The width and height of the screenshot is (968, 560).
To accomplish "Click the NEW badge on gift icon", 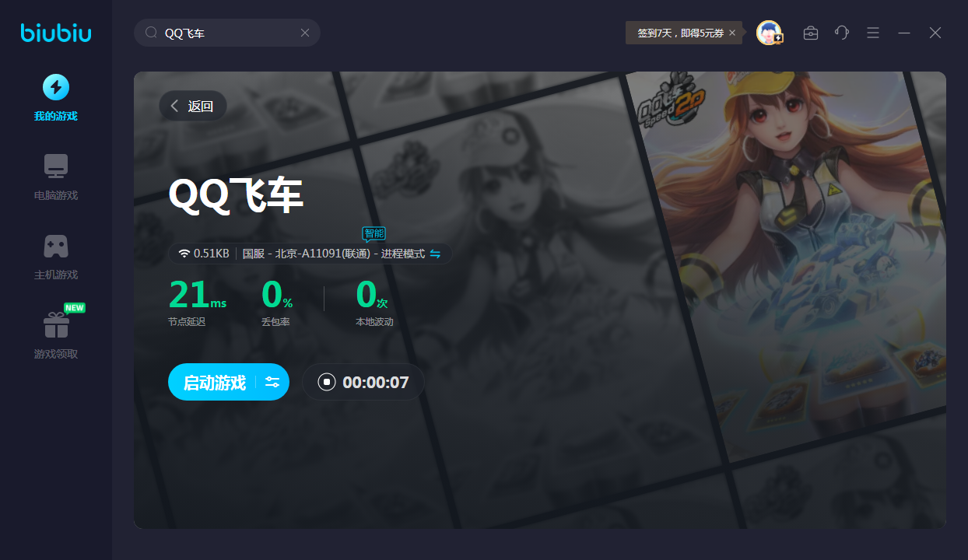I will (75, 308).
